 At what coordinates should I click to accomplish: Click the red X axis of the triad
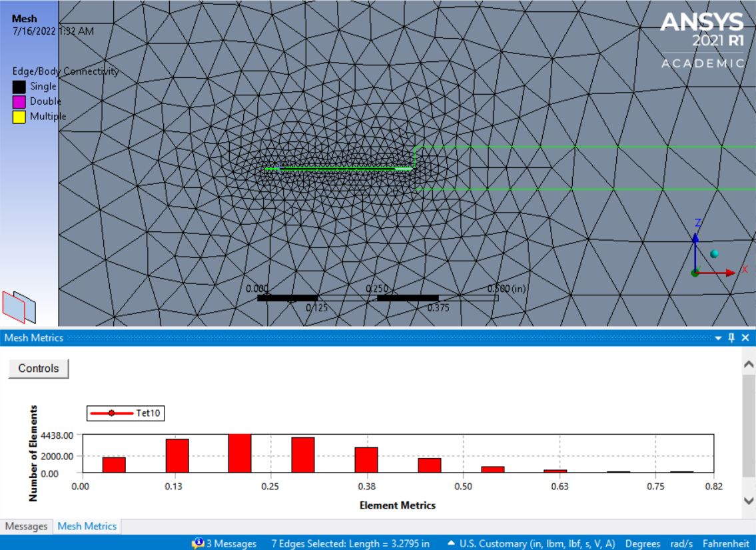pyautogui.click(x=717, y=273)
